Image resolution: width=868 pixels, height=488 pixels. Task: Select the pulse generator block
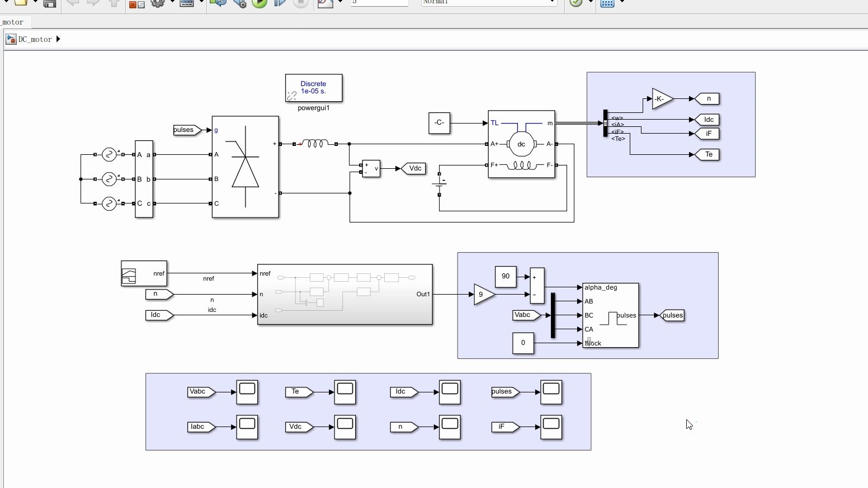[610, 315]
